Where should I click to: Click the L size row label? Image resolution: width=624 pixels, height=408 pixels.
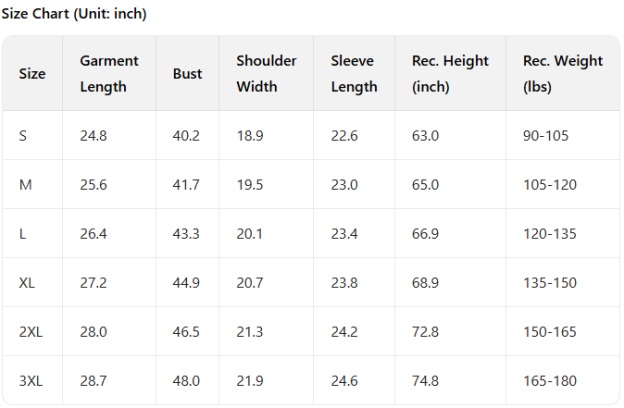22,234
